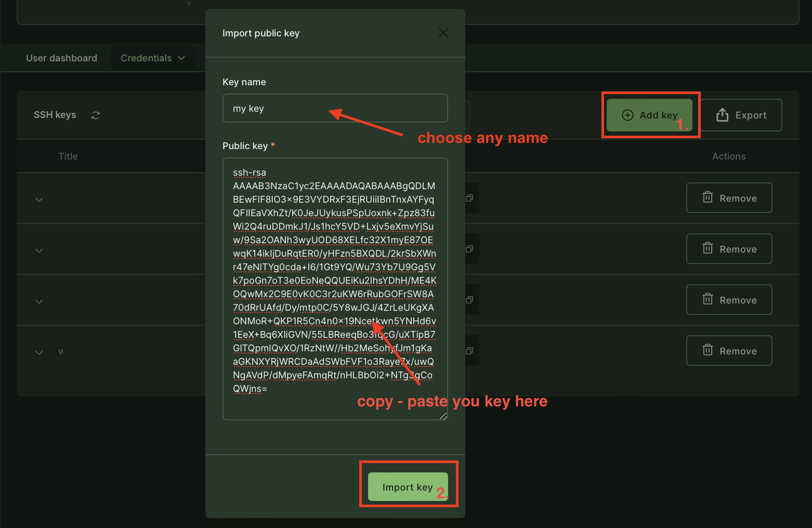
Task: Remove the fourth SSH key
Action: tap(729, 350)
